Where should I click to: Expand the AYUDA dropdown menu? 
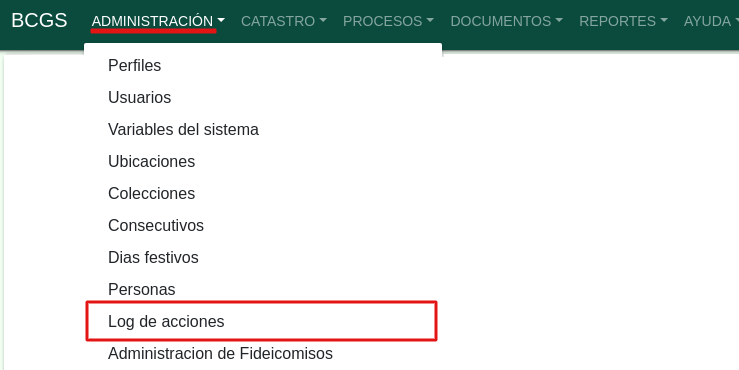[711, 21]
